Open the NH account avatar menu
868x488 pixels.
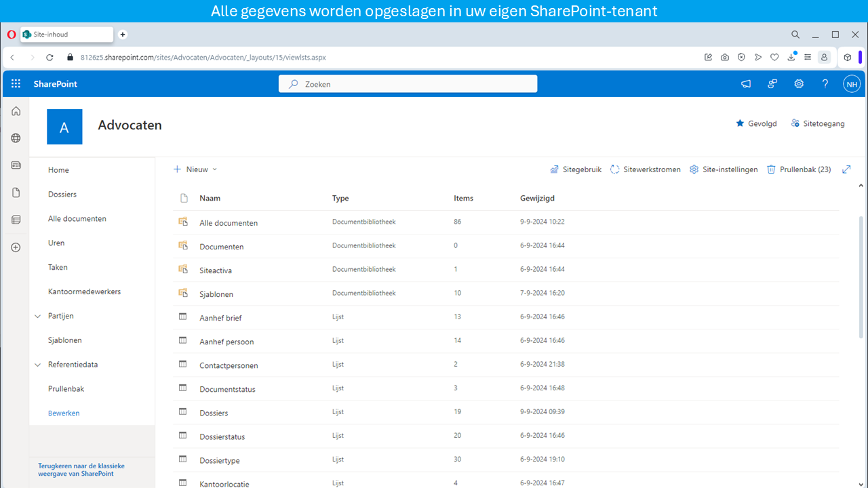[852, 84]
